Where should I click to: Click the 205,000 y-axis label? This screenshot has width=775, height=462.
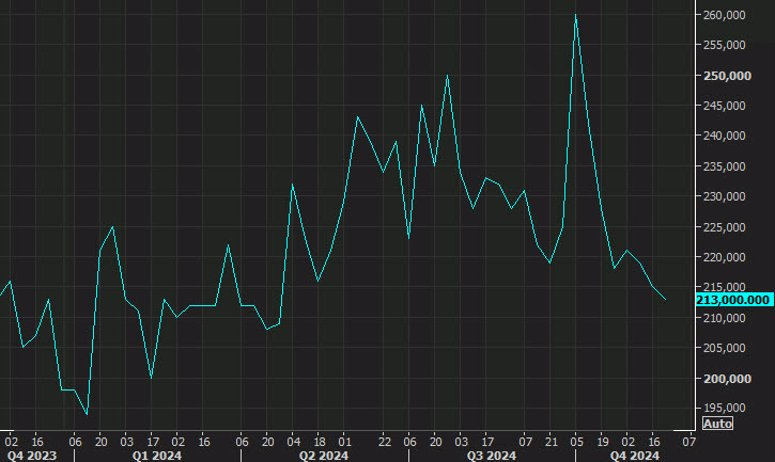724,348
